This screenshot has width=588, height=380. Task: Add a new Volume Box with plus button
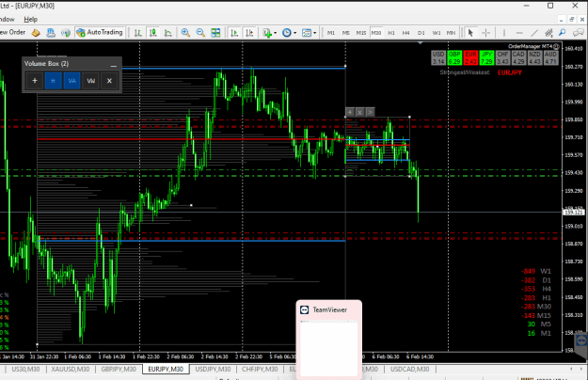tap(35, 81)
